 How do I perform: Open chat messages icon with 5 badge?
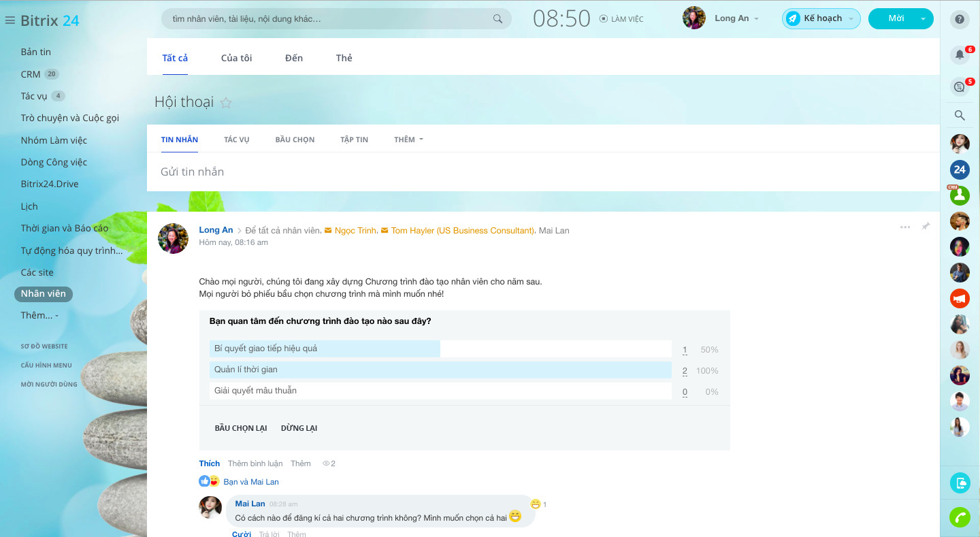click(960, 86)
